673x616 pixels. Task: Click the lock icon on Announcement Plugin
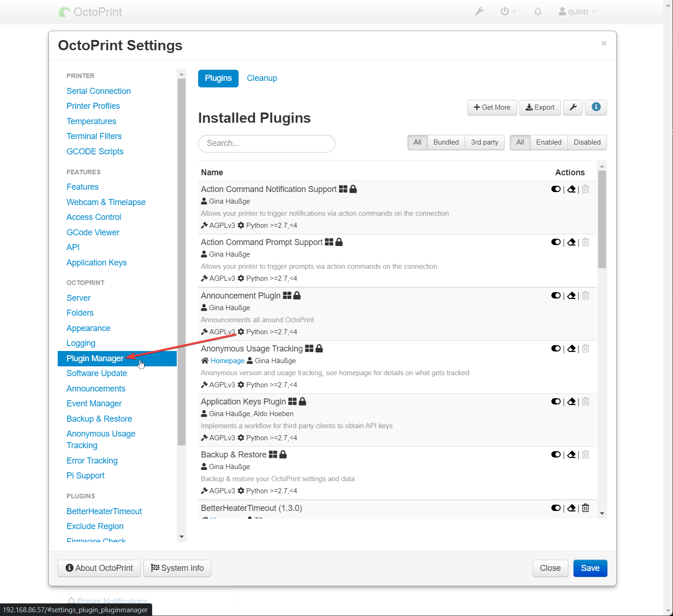click(x=297, y=295)
